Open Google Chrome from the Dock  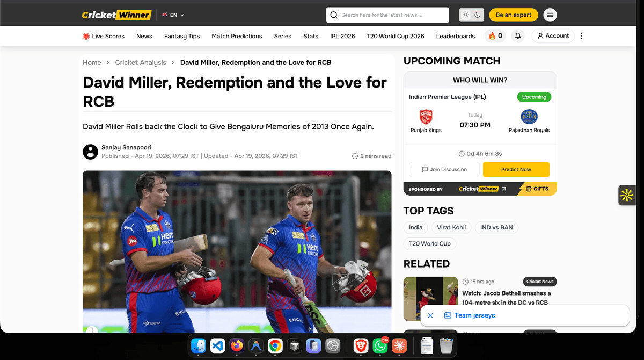point(275,345)
